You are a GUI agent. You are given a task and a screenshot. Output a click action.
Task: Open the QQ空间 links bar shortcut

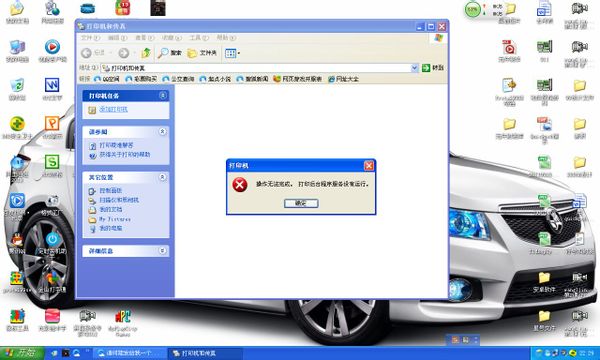(x=107, y=79)
